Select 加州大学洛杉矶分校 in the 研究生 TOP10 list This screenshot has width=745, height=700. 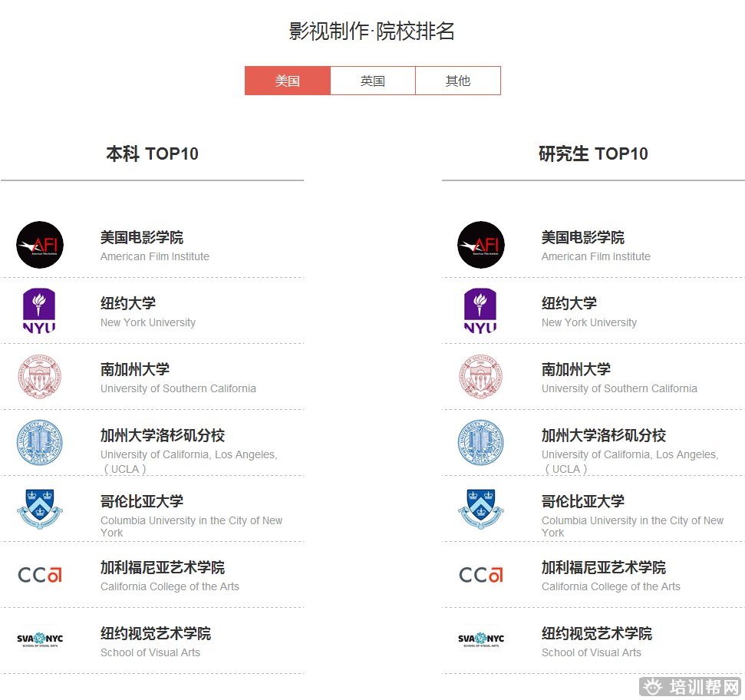(604, 435)
